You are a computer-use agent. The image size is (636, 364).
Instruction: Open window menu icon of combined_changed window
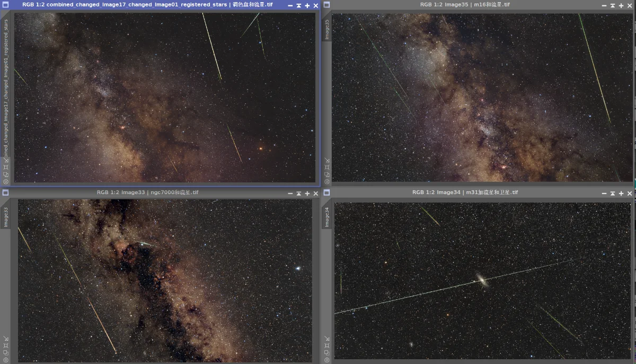click(x=5, y=5)
